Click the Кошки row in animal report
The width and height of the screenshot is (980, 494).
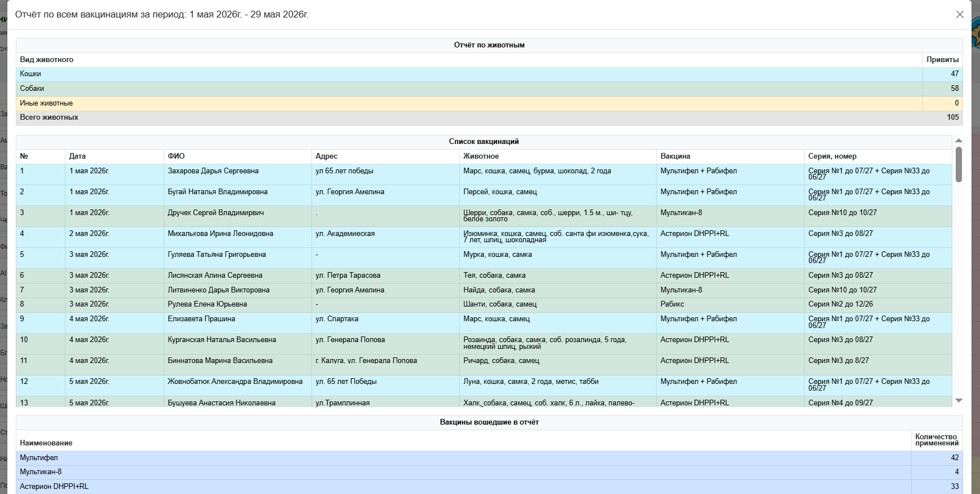489,74
